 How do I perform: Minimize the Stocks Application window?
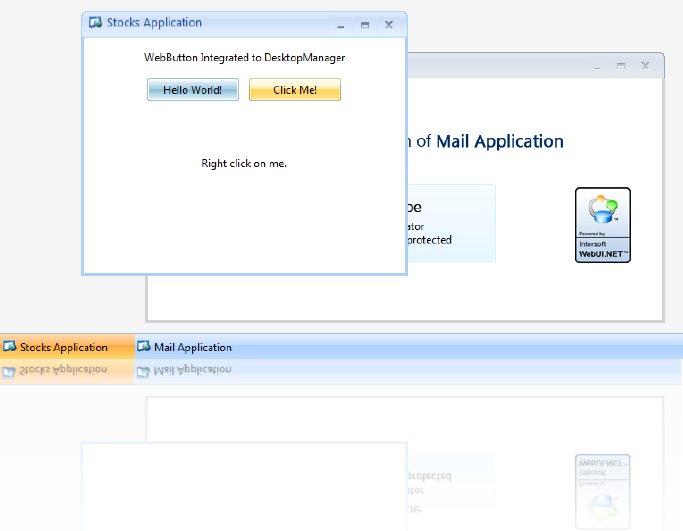pyautogui.click(x=340, y=24)
